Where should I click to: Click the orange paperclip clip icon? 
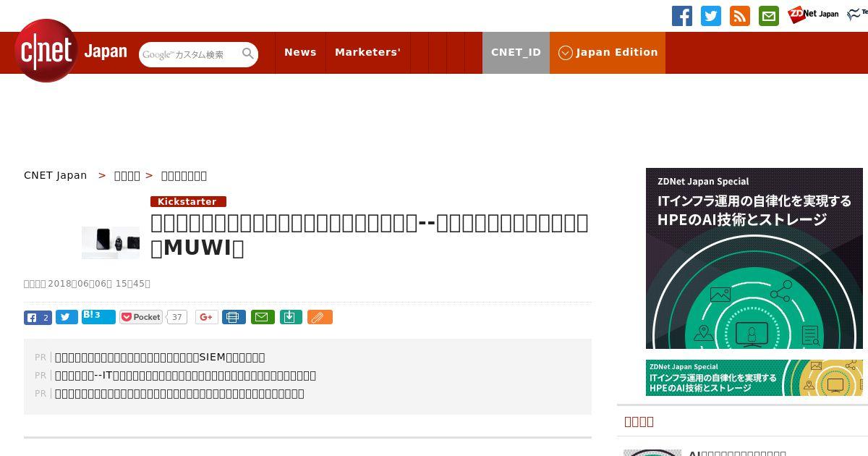[x=320, y=317]
